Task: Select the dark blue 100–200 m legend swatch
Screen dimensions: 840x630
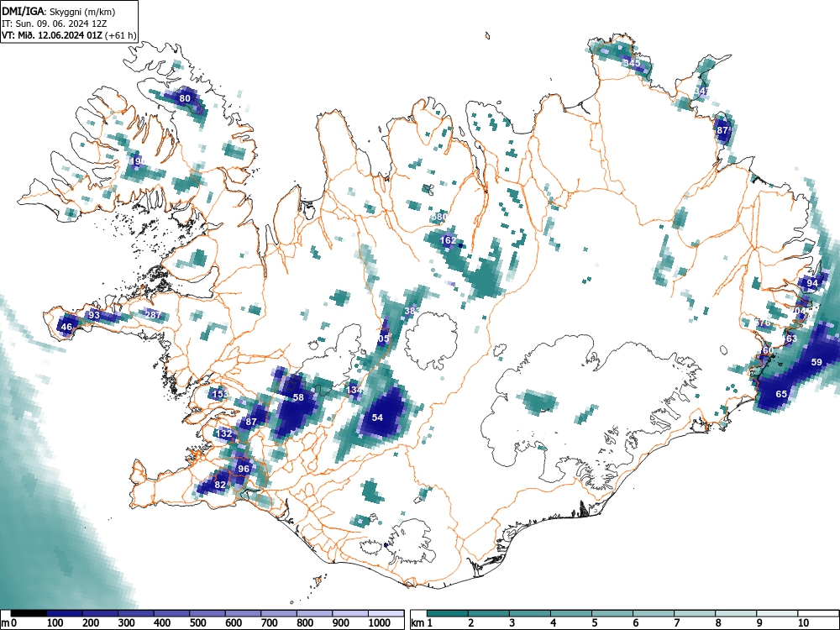Action: [65, 613]
